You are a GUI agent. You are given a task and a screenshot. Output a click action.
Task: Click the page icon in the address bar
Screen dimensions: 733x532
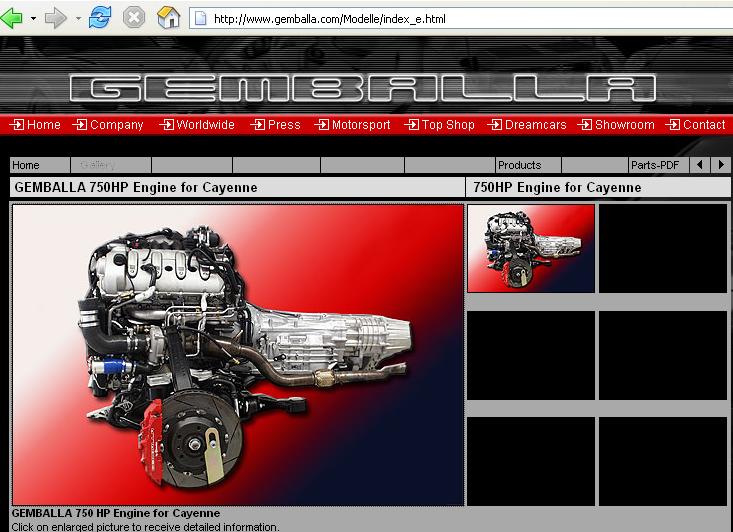(x=201, y=19)
